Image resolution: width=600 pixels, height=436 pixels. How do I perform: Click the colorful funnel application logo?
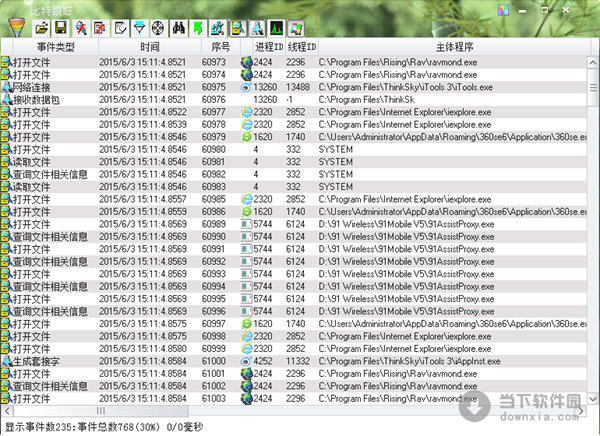click(x=16, y=27)
